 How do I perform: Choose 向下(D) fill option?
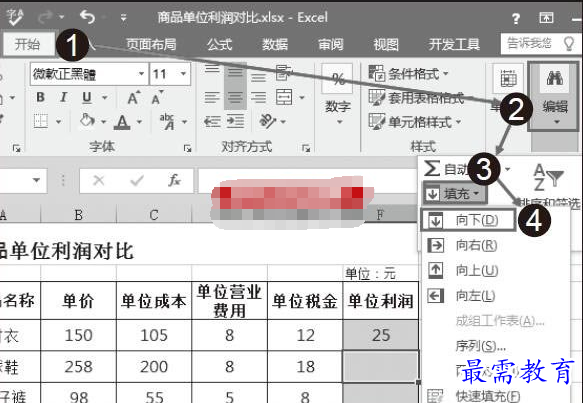(468, 220)
